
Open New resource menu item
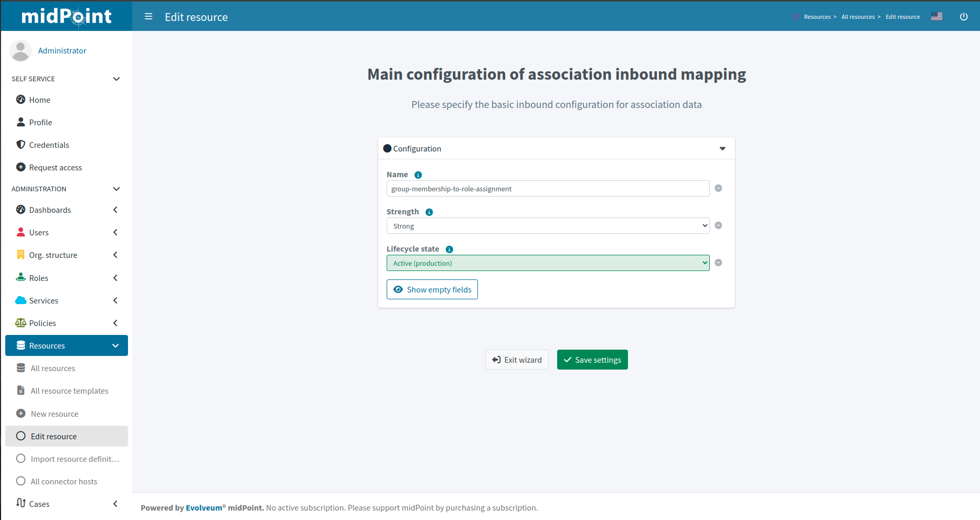(x=55, y=414)
